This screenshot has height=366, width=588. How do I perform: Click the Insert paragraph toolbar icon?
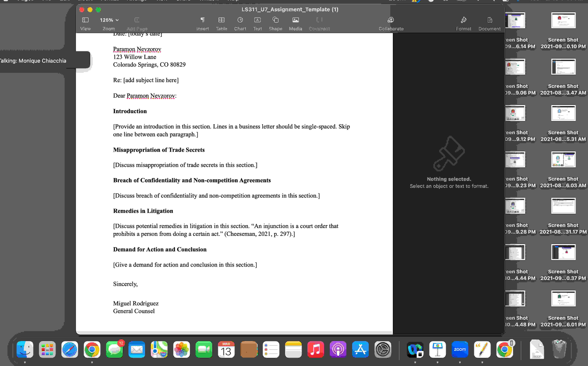pos(202,23)
